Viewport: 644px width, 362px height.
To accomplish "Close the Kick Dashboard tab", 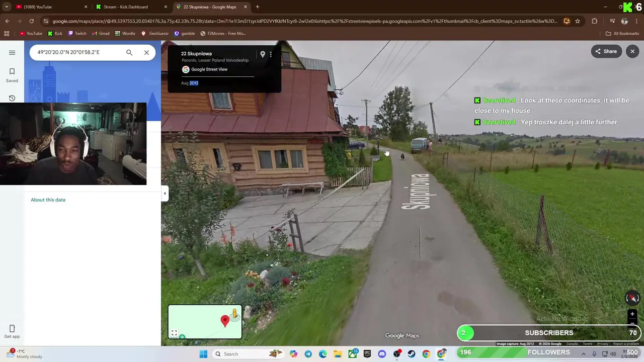I will coord(166,7).
